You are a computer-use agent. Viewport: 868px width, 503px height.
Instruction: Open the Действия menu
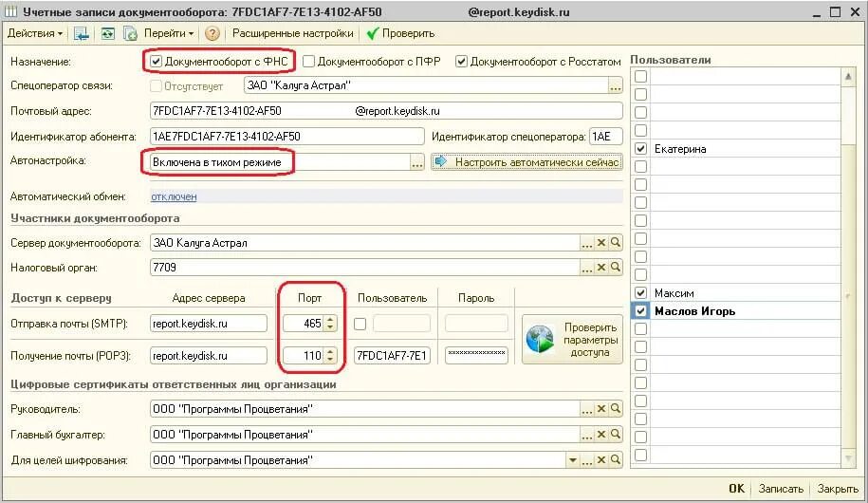pyautogui.click(x=34, y=33)
